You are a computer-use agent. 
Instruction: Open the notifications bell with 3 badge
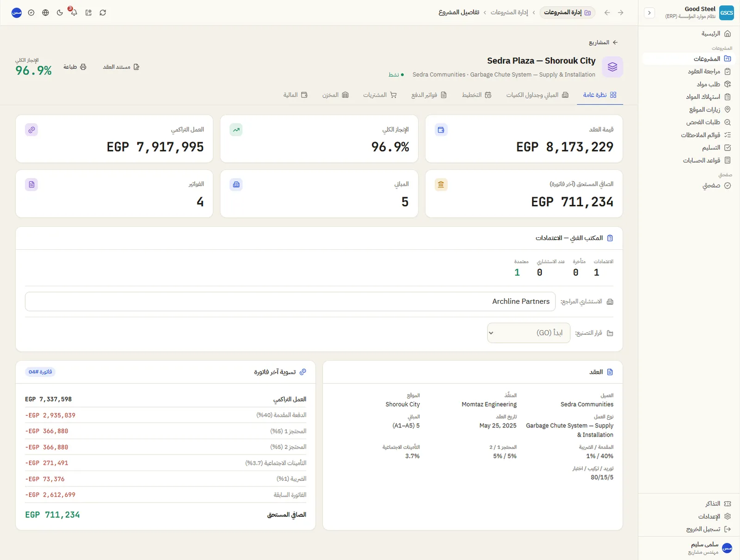[74, 12]
